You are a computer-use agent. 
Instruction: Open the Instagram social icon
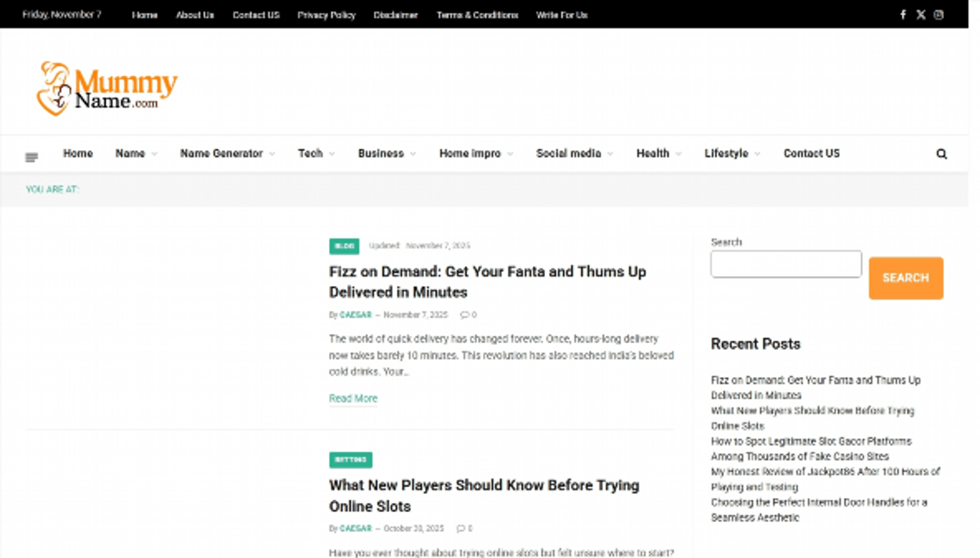938,15
